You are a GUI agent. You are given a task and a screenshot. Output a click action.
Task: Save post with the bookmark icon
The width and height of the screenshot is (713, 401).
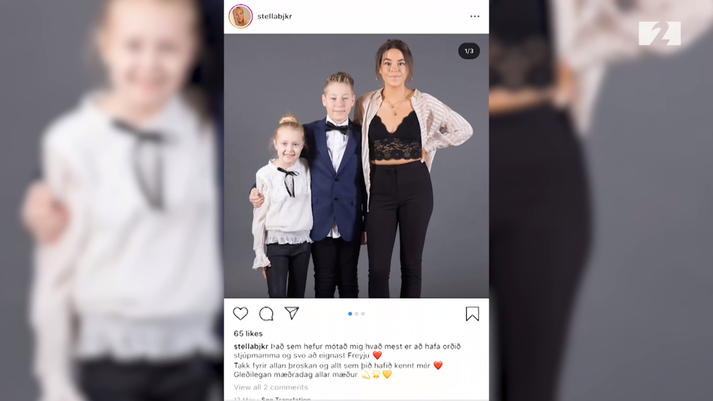point(472,314)
